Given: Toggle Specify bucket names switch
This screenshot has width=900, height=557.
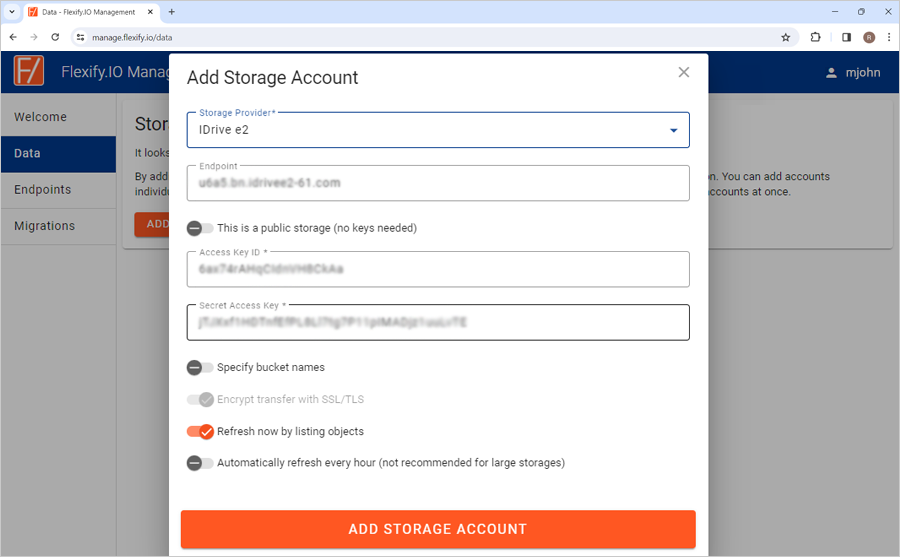Looking at the screenshot, I should point(200,368).
